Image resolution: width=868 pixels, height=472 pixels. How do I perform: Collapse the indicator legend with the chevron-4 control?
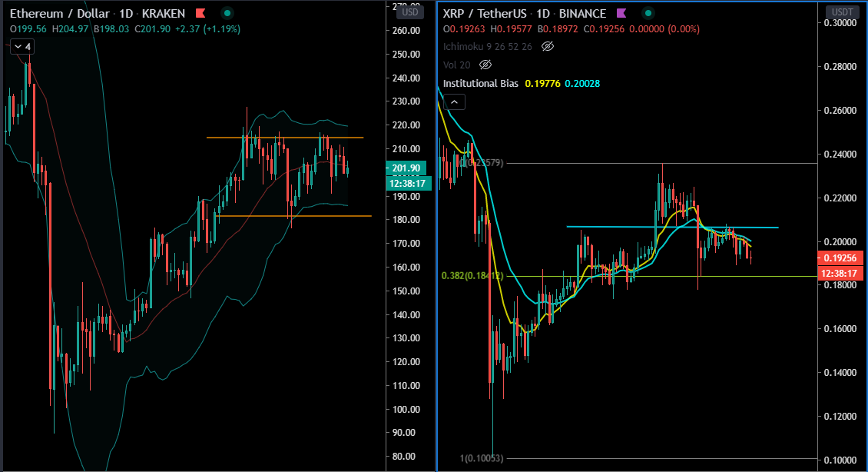click(22, 46)
